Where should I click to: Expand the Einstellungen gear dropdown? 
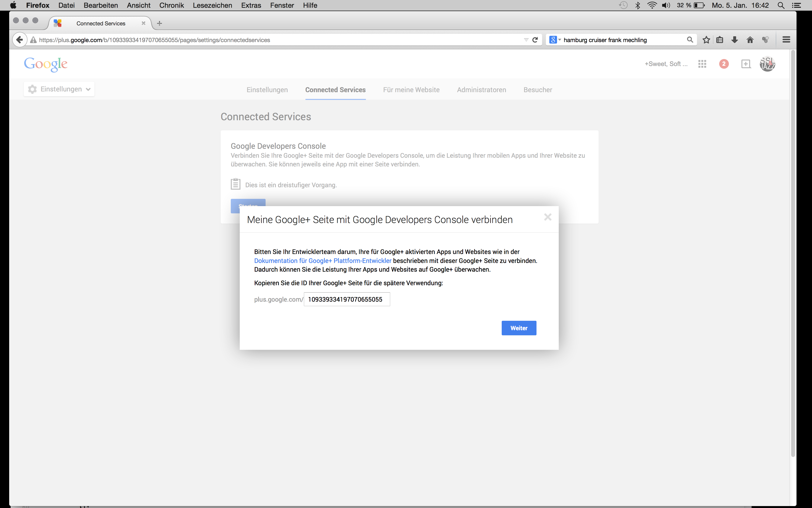point(59,89)
